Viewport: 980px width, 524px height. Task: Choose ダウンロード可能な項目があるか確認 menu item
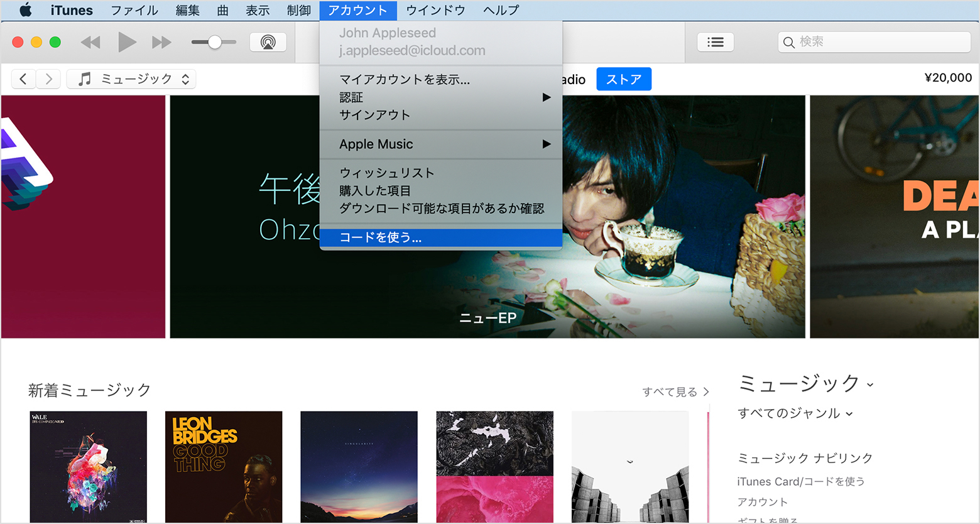click(441, 208)
